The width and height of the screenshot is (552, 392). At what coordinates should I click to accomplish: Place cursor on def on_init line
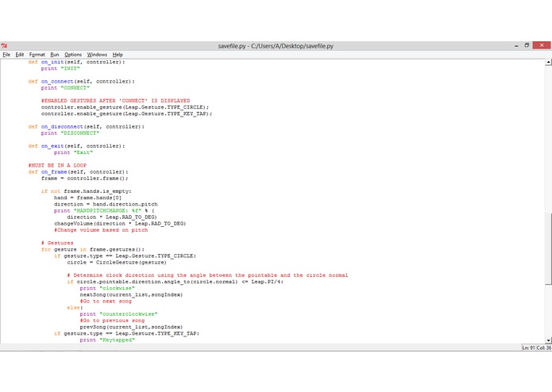pyautogui.click(x=77, y=62)
